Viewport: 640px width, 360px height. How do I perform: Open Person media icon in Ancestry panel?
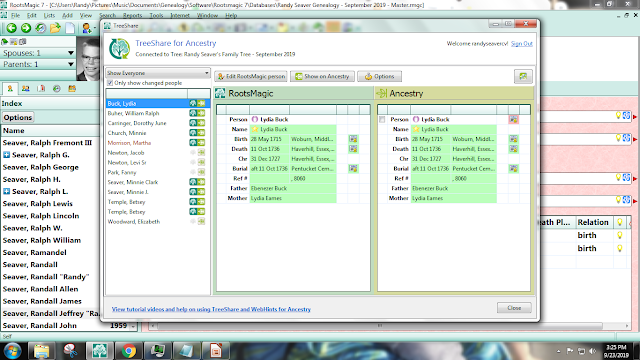[x=513, y=119]
